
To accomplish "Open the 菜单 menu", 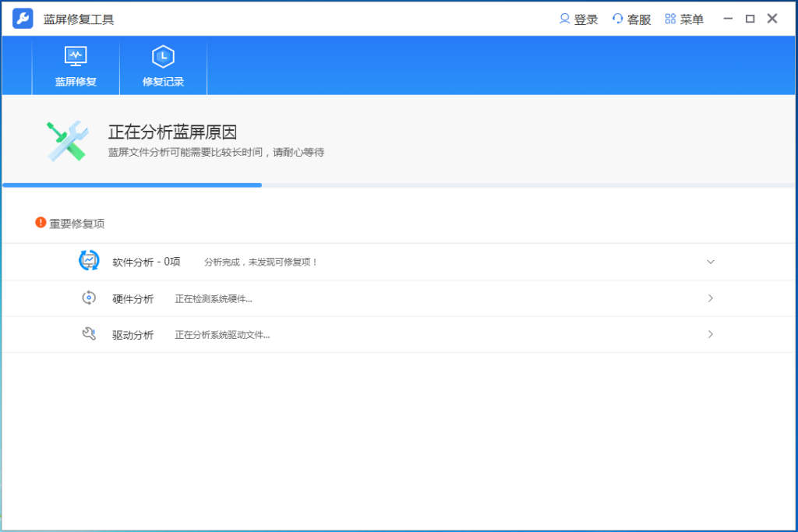I will [x=684, y=19].
